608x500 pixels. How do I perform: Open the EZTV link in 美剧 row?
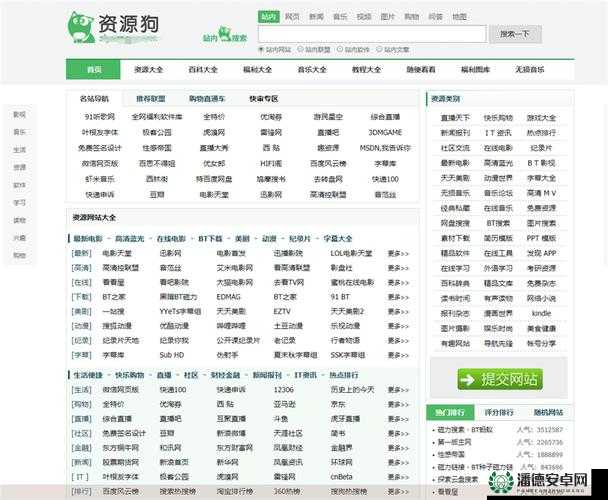tap(282, 311)
